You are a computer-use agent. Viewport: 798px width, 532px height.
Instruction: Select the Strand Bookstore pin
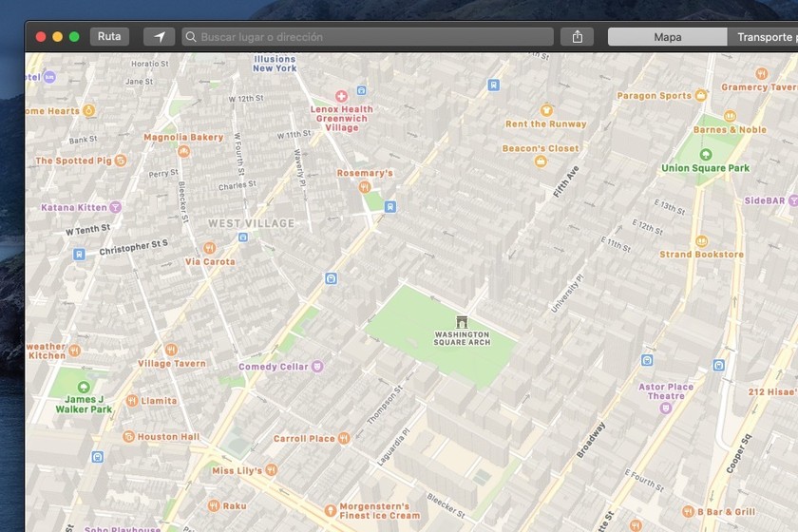702,241
